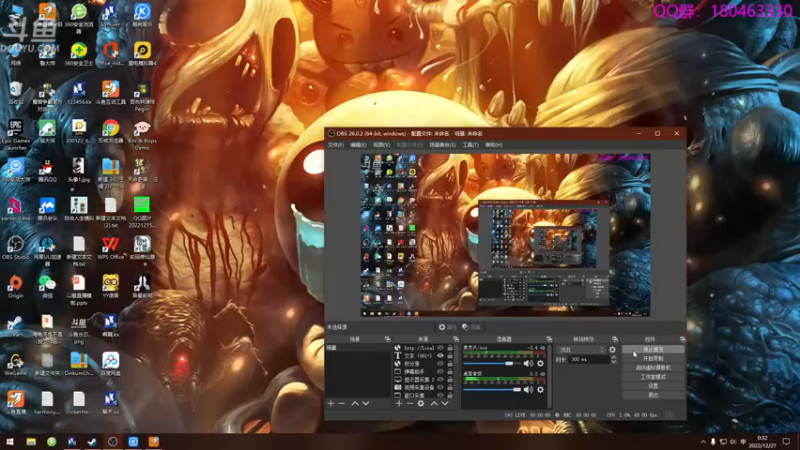Click the Start Recording button

click(653, 359)
